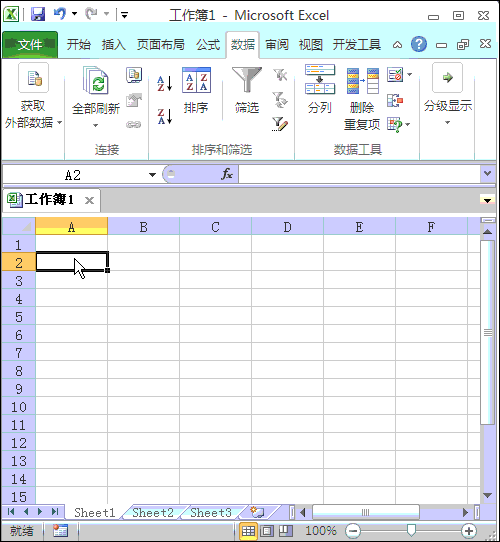Click the zoom slider handle
Image resolution: width=500 pixels, height=542 pixels.
tap(411, 530)
